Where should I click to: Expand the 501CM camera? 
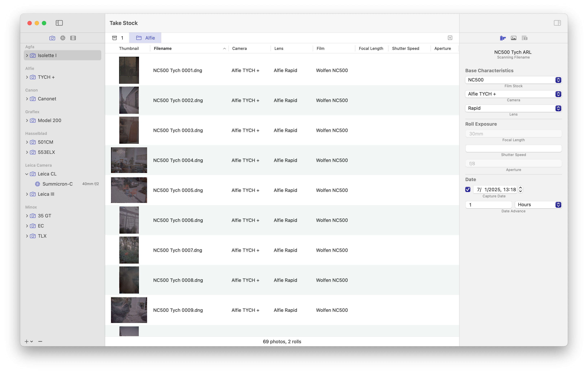point(27,142)
